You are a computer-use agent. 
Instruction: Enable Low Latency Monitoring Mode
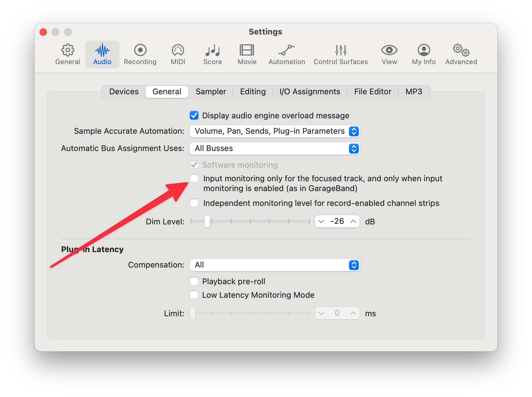coord(194,295)
